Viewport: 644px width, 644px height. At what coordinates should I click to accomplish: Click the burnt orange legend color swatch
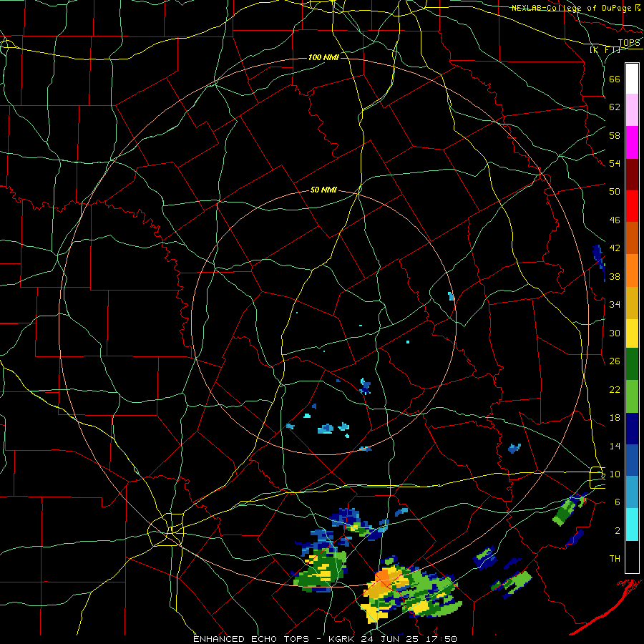pyautogui.click(x=632, y=238)
